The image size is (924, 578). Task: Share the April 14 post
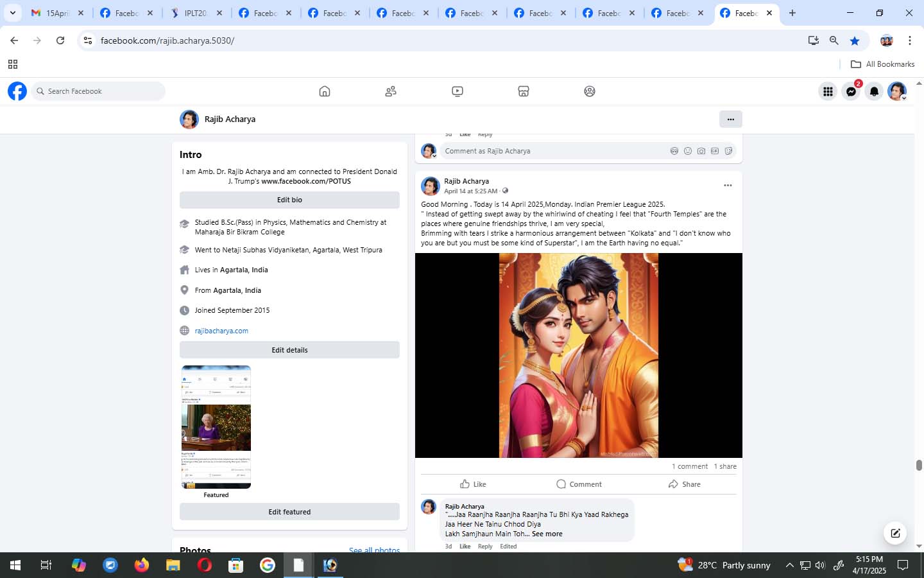coord(684,484)
